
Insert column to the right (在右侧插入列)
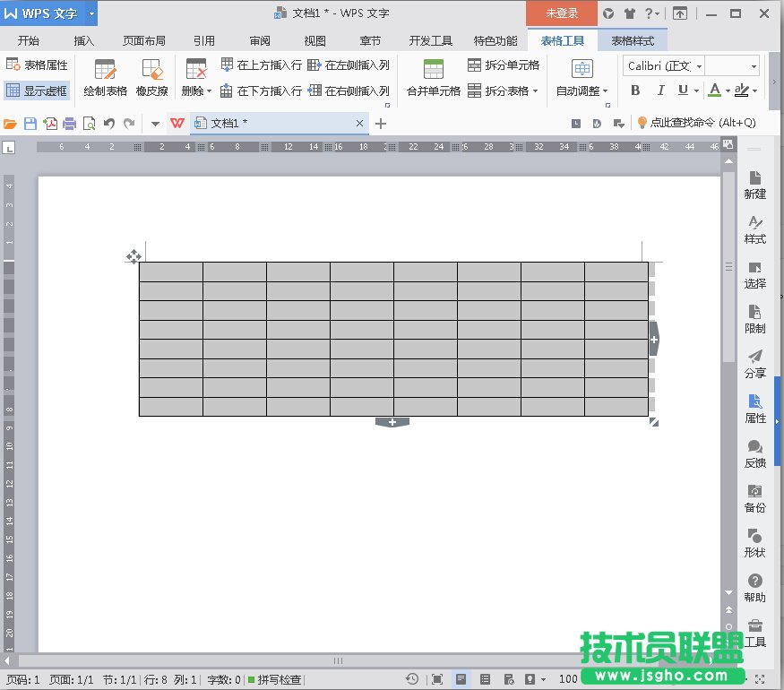[348, 91]
